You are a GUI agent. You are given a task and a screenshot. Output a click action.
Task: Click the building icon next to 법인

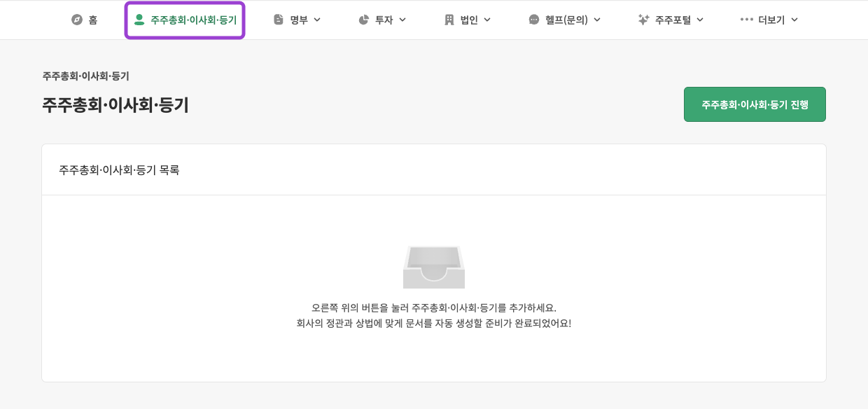[449, 20]
